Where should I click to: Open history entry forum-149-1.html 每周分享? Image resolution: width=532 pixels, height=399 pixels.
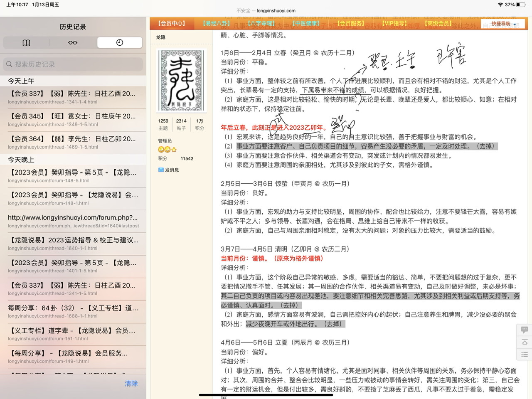(73, 357)
